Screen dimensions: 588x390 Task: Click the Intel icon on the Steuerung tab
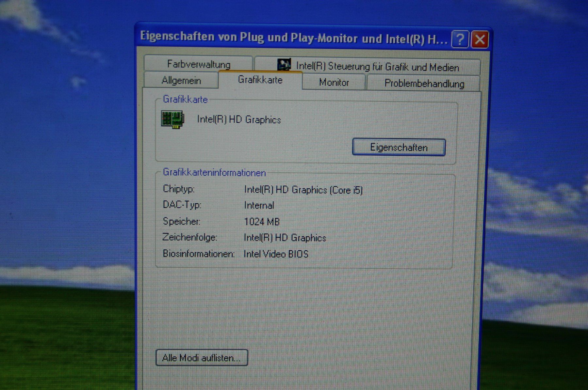(284, 65)
